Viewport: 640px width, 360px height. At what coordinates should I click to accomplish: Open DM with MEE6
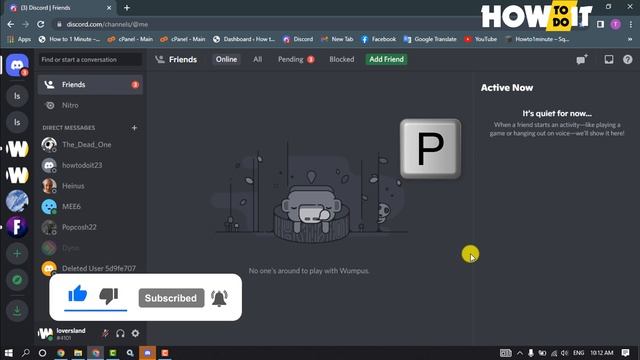click(x=90, y=207)
